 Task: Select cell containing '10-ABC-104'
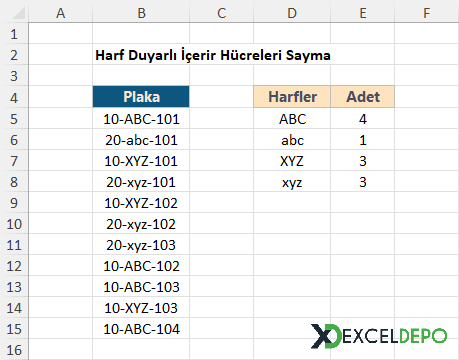pos(141,329)
